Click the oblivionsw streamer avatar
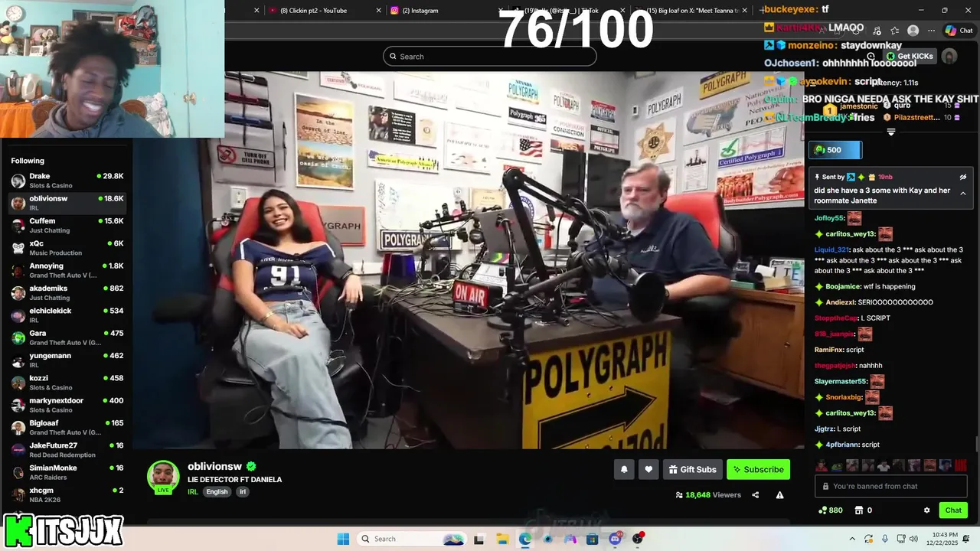The height and width of the screenshot is (551, 980). [x=163, y=477]
